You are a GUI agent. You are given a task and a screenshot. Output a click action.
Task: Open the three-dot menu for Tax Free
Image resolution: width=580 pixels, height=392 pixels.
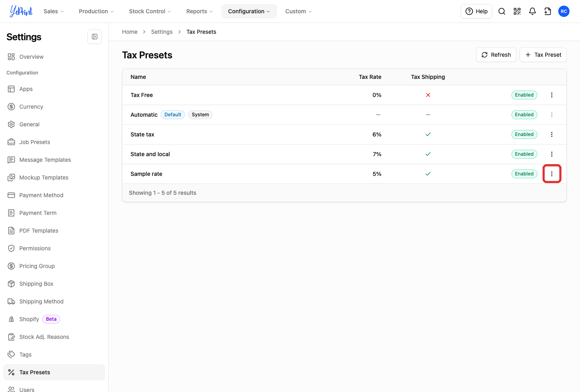pos(552,95)
